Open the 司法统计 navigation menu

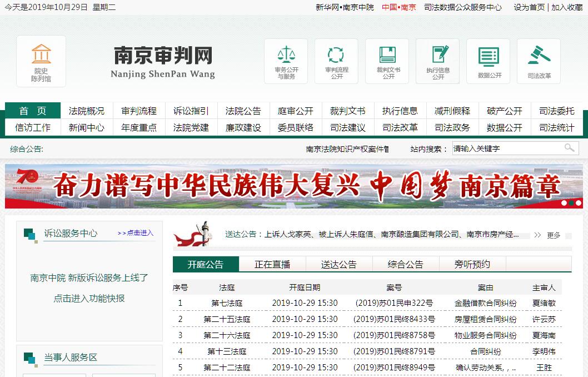[x=556, y=127]
